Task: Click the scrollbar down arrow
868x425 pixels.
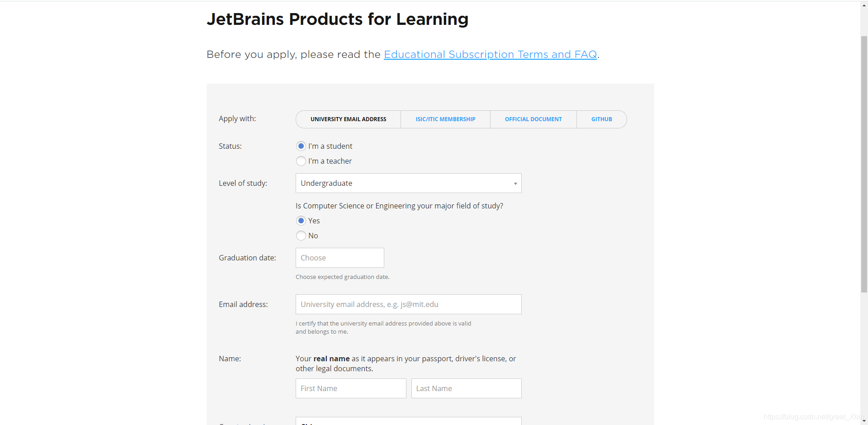Action: tap(864, 421)
